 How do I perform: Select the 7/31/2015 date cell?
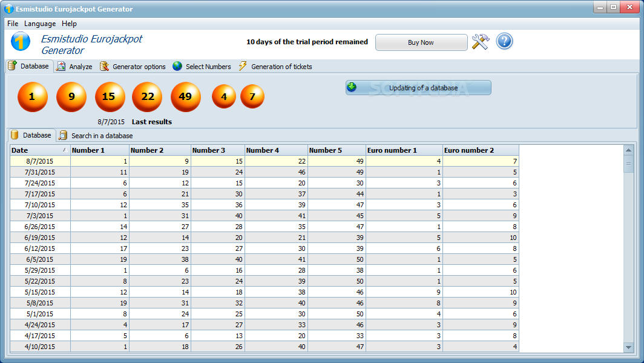[40, 172]
